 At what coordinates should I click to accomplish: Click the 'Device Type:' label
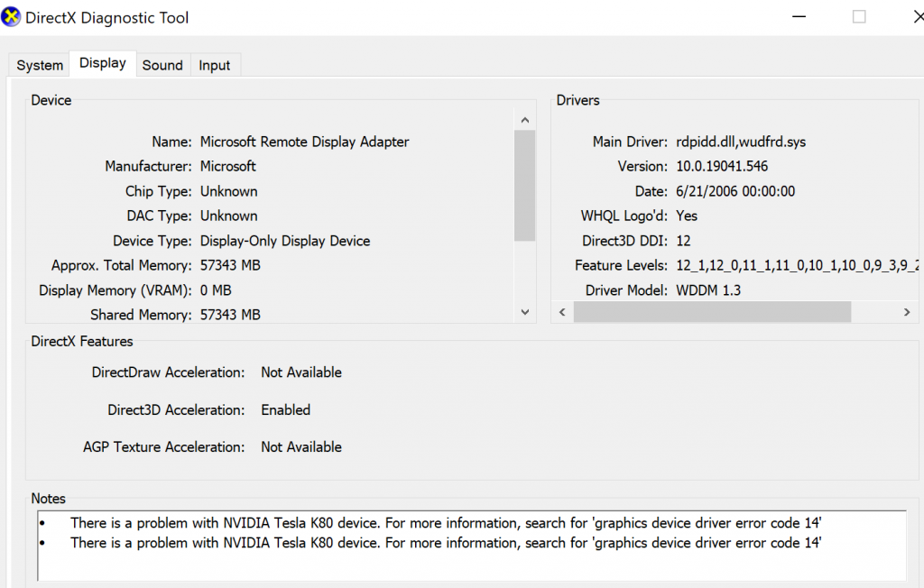[x=152, y=241]
